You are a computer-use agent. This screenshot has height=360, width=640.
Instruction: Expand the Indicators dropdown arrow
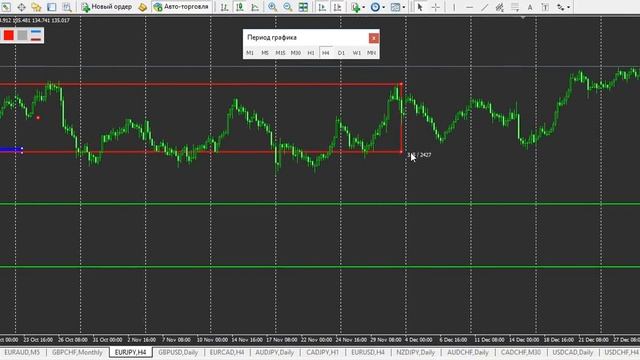(363, 7)
